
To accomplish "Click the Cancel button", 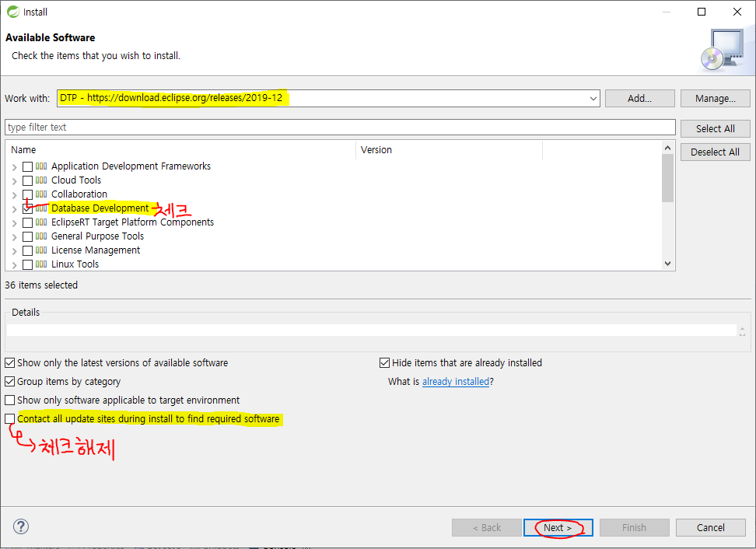I will pyautogui.click(x=710, y=528).
